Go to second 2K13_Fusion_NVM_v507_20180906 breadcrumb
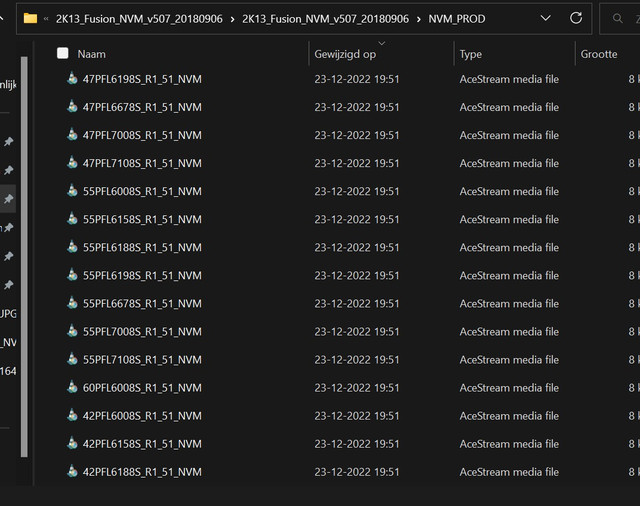 (x=325, y=19)
